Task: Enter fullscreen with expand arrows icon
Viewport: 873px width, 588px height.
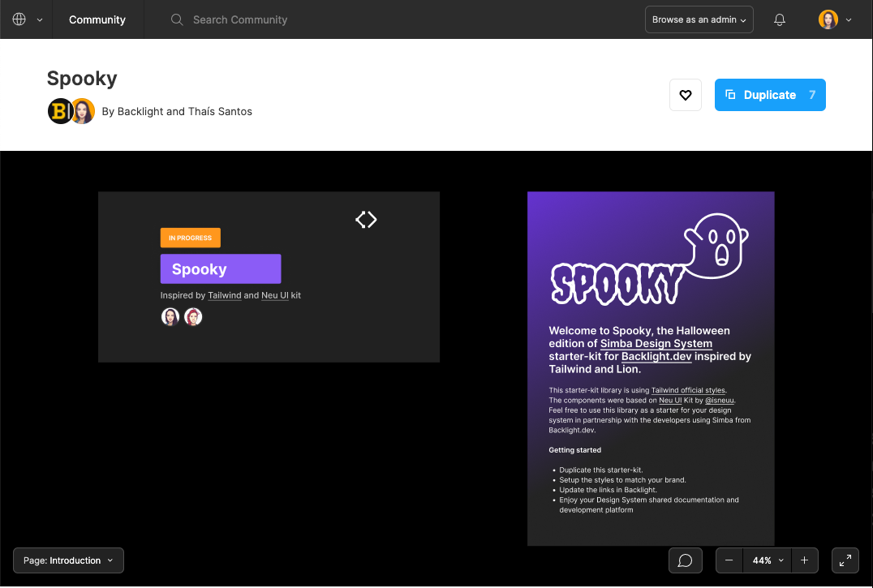Action: coord(845,560)
